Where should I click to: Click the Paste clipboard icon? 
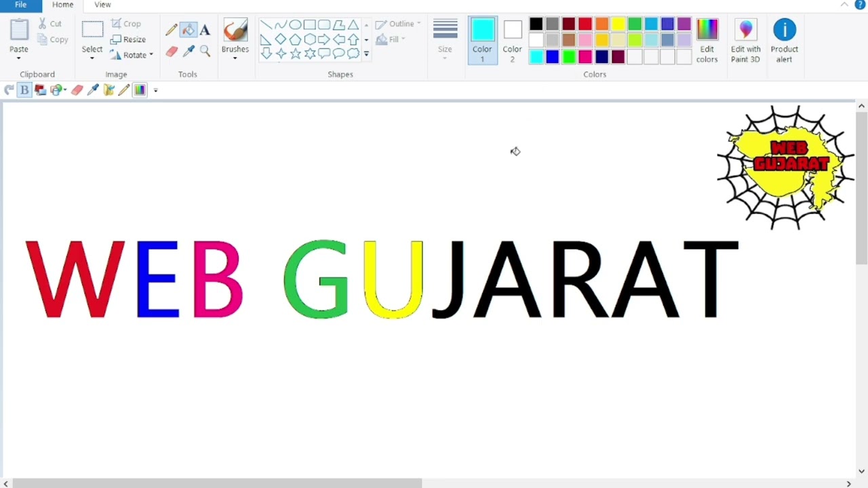[19, 30]
